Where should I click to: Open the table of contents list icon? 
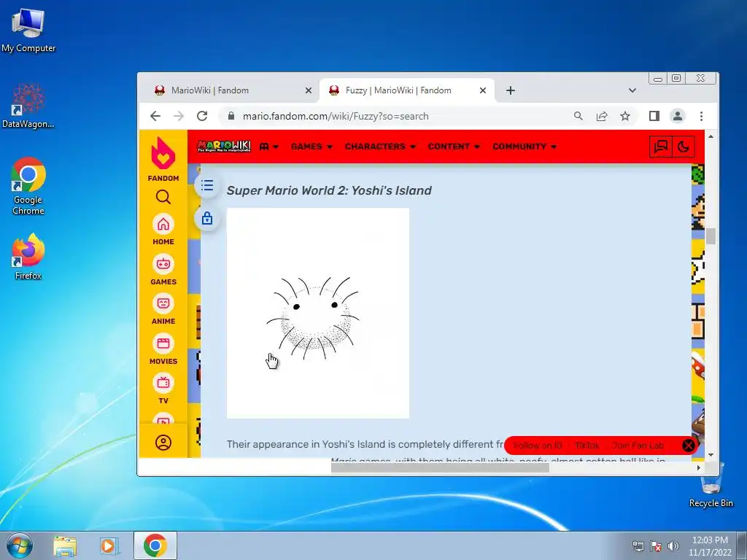tap(206, 185)
